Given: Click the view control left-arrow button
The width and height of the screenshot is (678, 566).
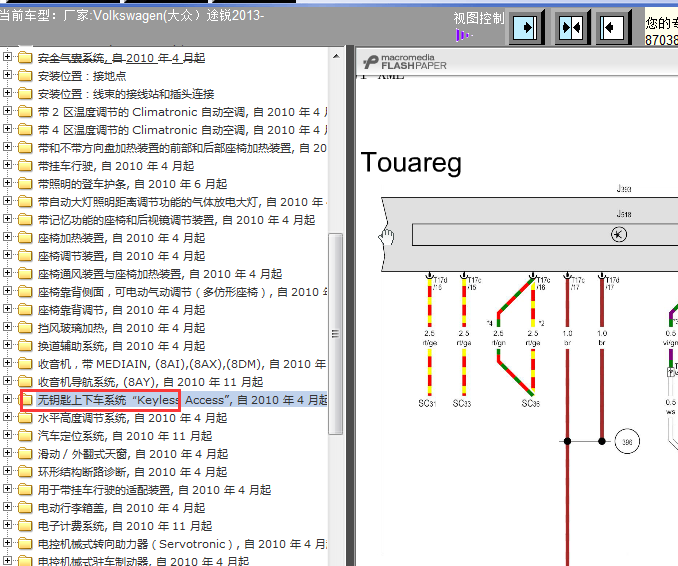Looking at the screenshot, I should (x=613, y=28).
